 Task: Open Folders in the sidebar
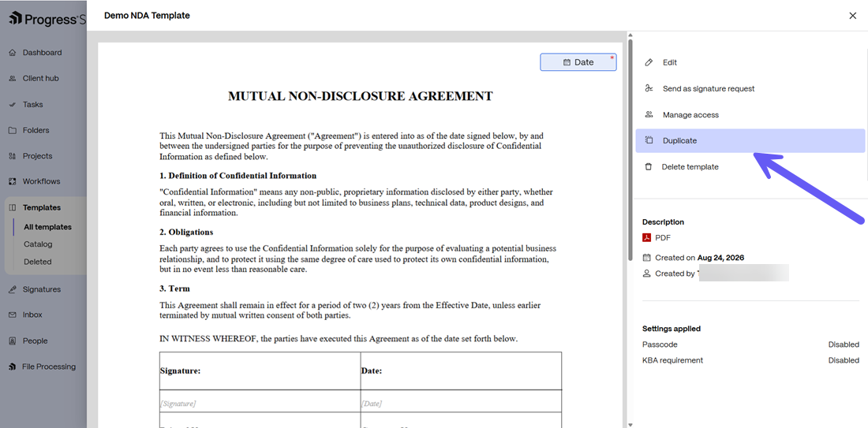click(36, 131)
